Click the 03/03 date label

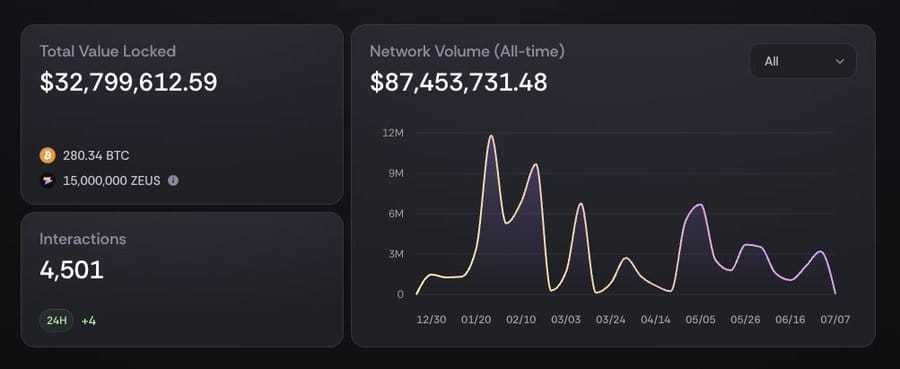(x=566, y=320)
